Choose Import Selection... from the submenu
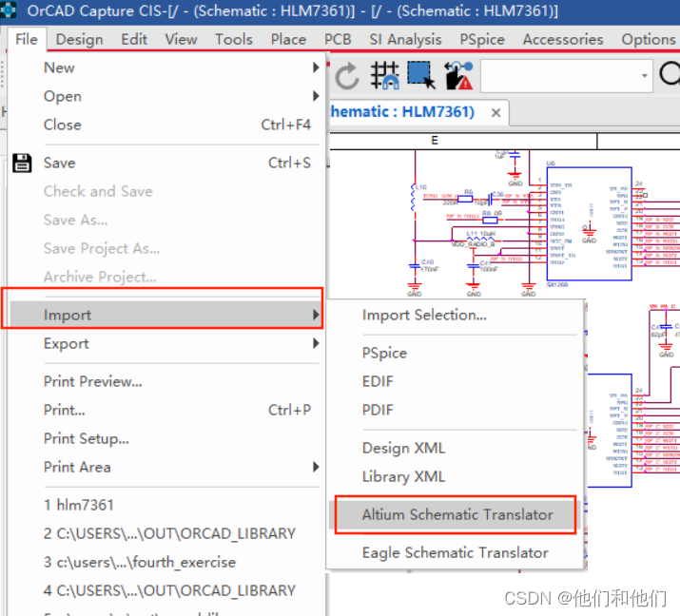 (424, 315)
